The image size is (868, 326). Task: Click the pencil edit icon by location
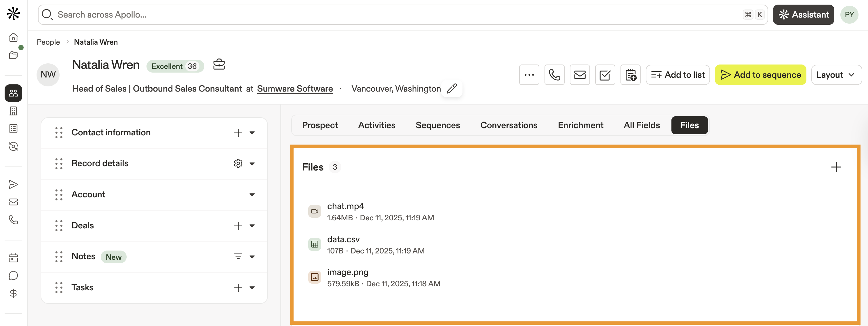pyautogui.click(x=452, y=89)
